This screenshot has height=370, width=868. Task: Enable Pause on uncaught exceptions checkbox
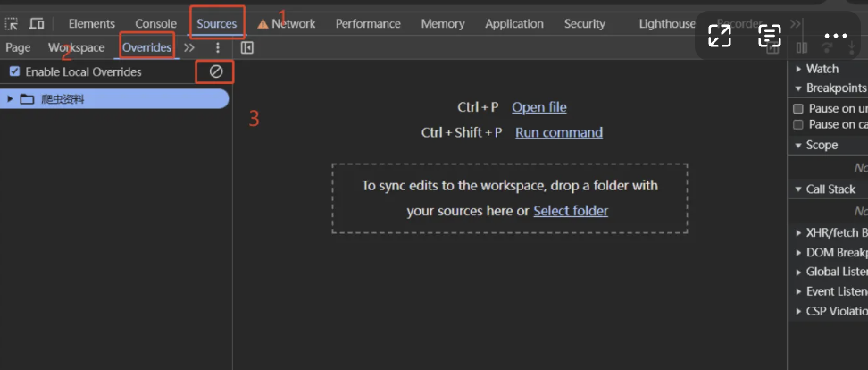click(798, 108)
